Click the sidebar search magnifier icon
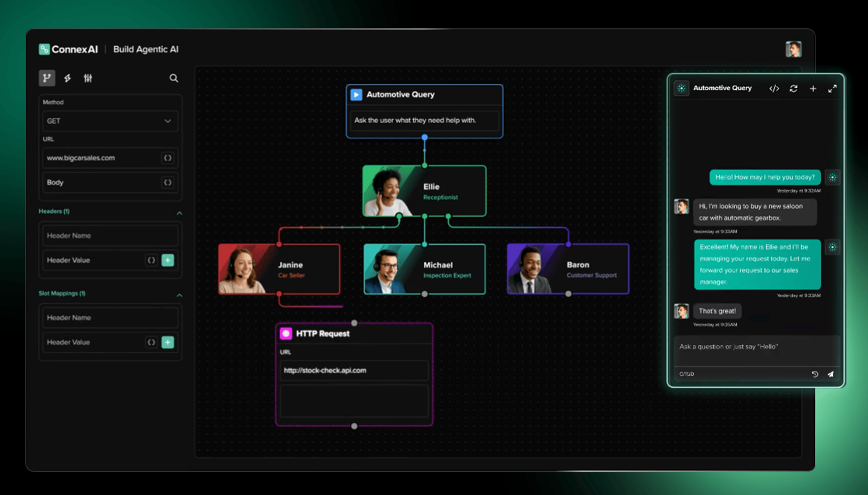The height and width of the screenshot is (495, 868). [173, 78]
